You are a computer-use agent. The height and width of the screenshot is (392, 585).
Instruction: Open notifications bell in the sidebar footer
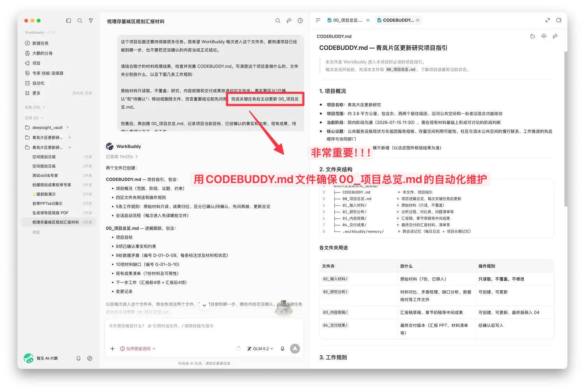(78, 358)
